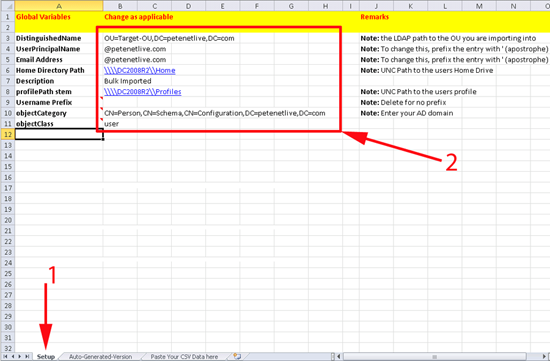Viewport: 550px width, 361px height.
Task: Go to first sheet tab navigation arrow
Action: point(5,356)
